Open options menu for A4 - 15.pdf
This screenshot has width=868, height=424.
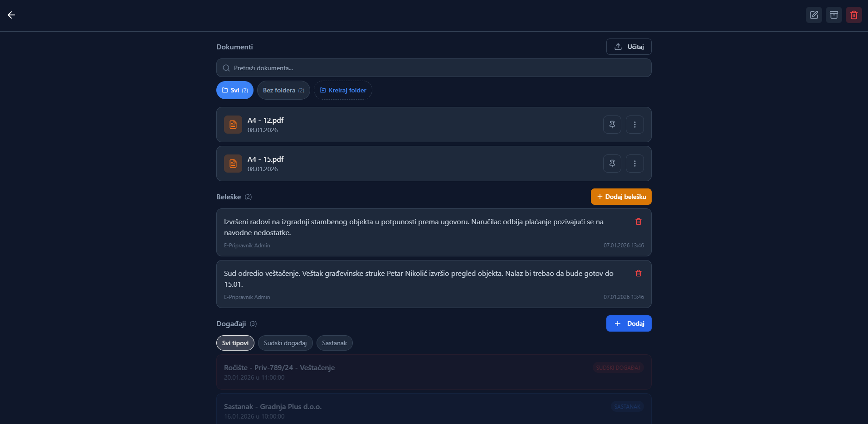[635, 164]
